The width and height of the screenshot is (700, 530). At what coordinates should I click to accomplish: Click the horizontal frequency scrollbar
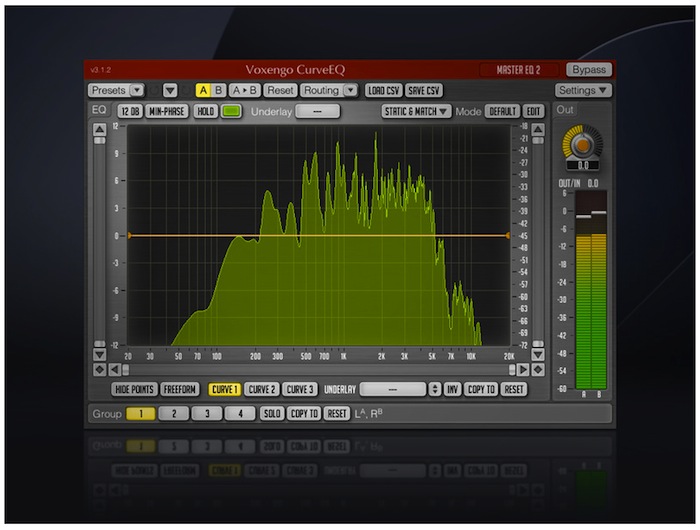319,370
